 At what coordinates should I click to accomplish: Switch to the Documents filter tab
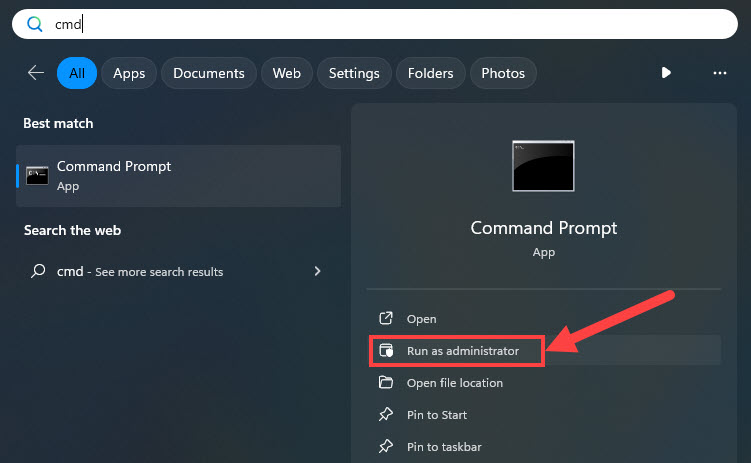209,73
